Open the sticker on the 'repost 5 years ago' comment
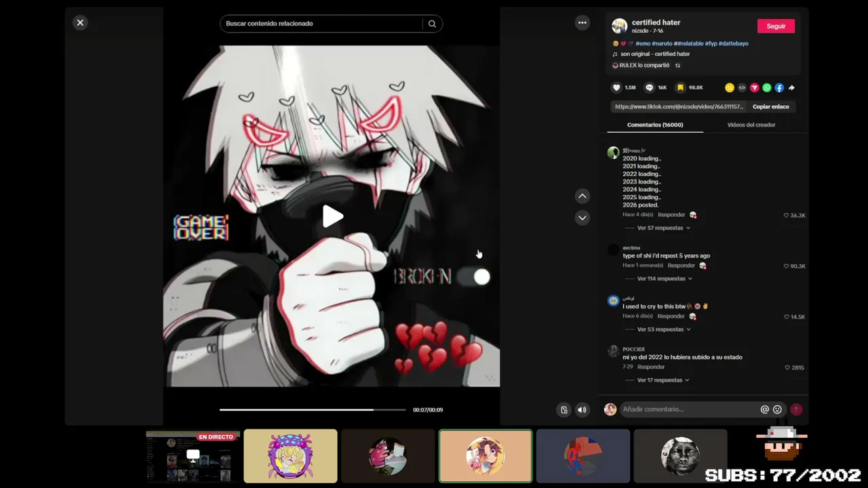The image size is (868, 488). [x=703, y=266]
